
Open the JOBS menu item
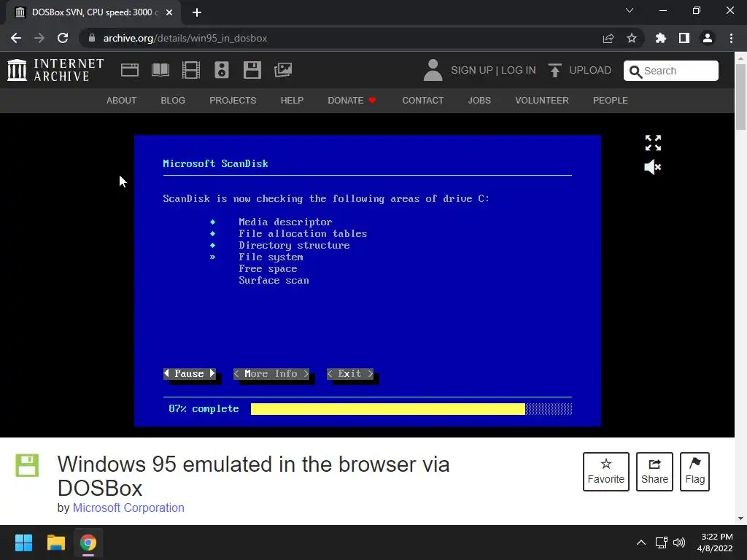coord(479,101)
